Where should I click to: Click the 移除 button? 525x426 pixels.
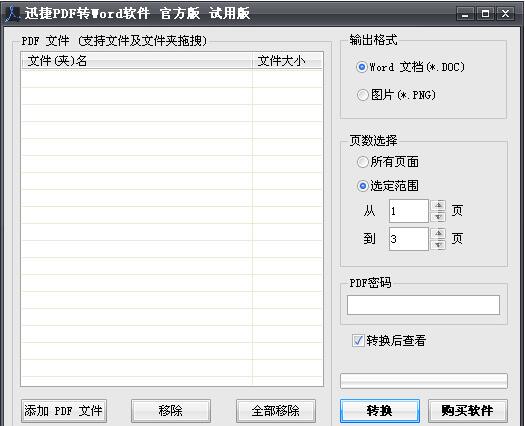tap(171, 411)
